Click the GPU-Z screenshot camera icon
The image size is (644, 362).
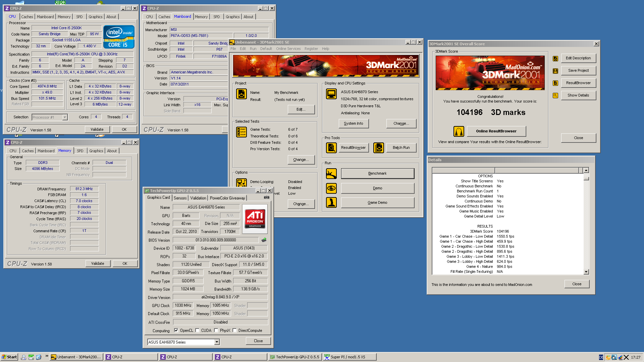point(267,197)
